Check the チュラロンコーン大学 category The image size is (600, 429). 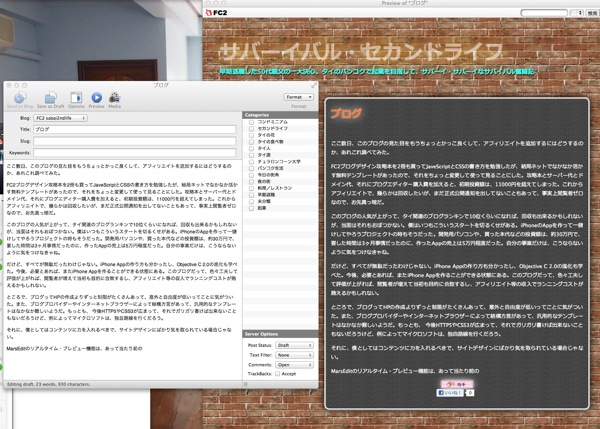pos(251,162)
